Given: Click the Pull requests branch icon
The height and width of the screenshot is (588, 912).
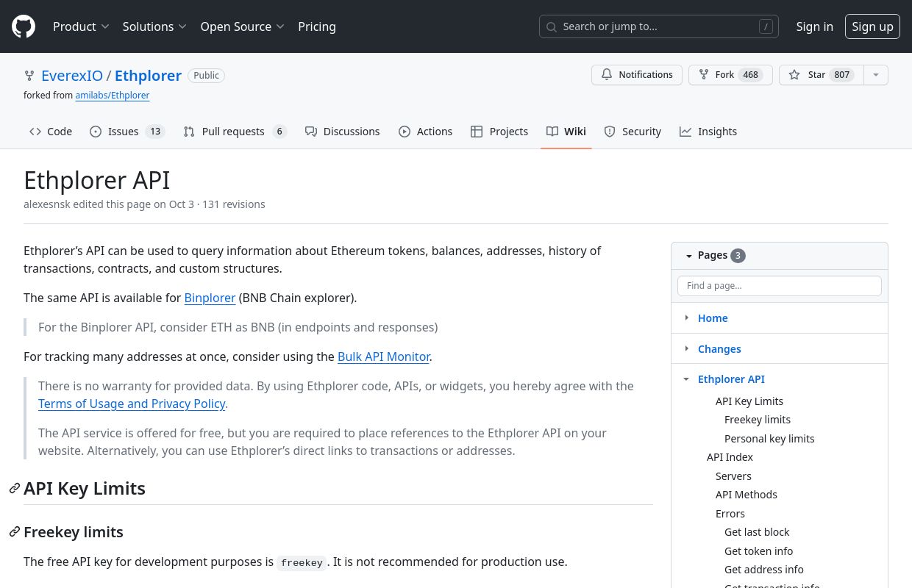Looking at the screenshot, I should 189,132.
